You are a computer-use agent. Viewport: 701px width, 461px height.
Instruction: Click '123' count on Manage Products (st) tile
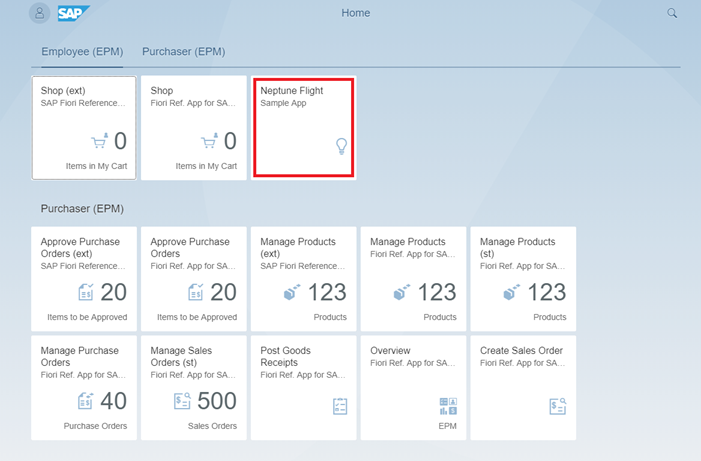point(547,292)
